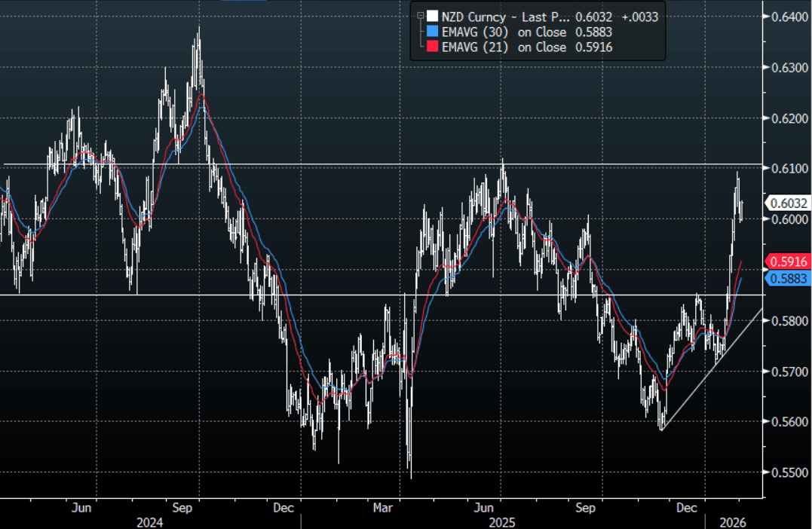Click the 2024 year label on time axis
This screenshot has height=529, width=812.
tap(151, 522)
